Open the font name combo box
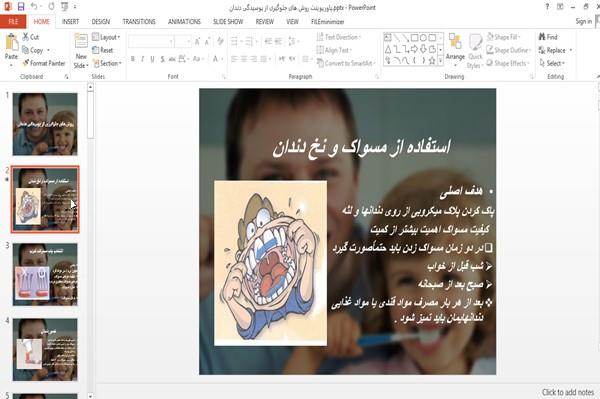Image resolution: width=600 pixels, height=399 pixels. pos(151,41)
